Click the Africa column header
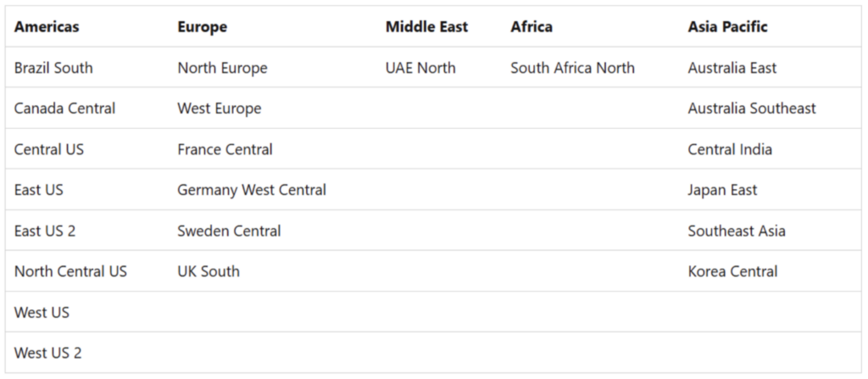 (531, 26)
